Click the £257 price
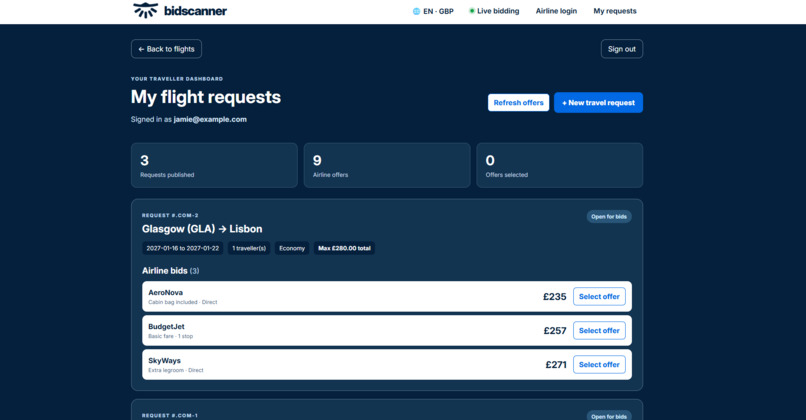 [x=555, y=331]
